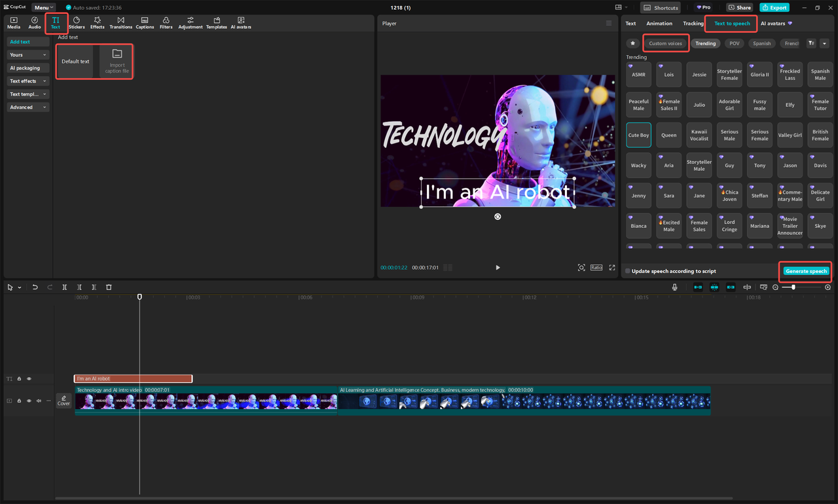
Task: Click the timeline zoom slider
Action: click(x=801, y=287)
